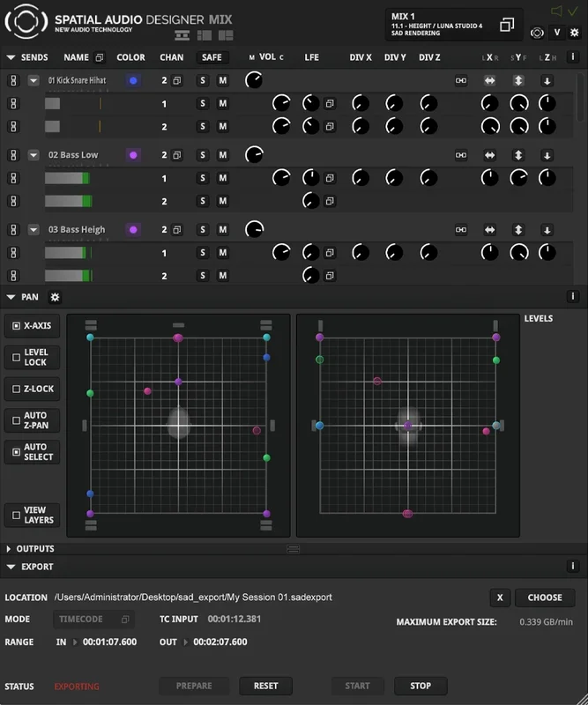Show info for the SENDS section
Screen dimensions: 588x705
tap(573, 56)
